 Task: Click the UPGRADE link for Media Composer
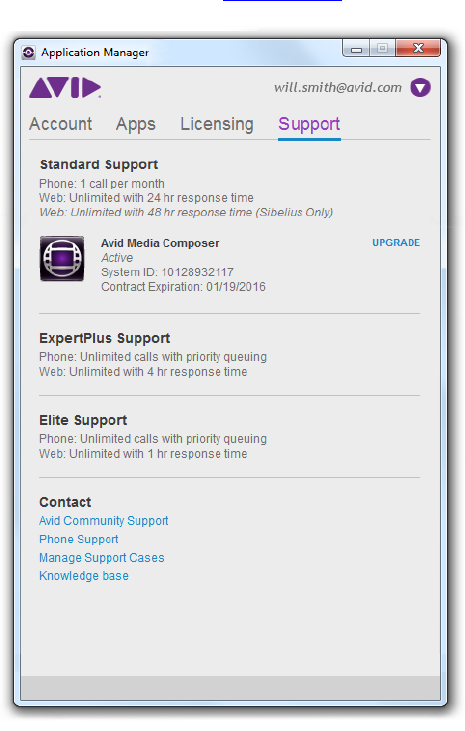396,243
